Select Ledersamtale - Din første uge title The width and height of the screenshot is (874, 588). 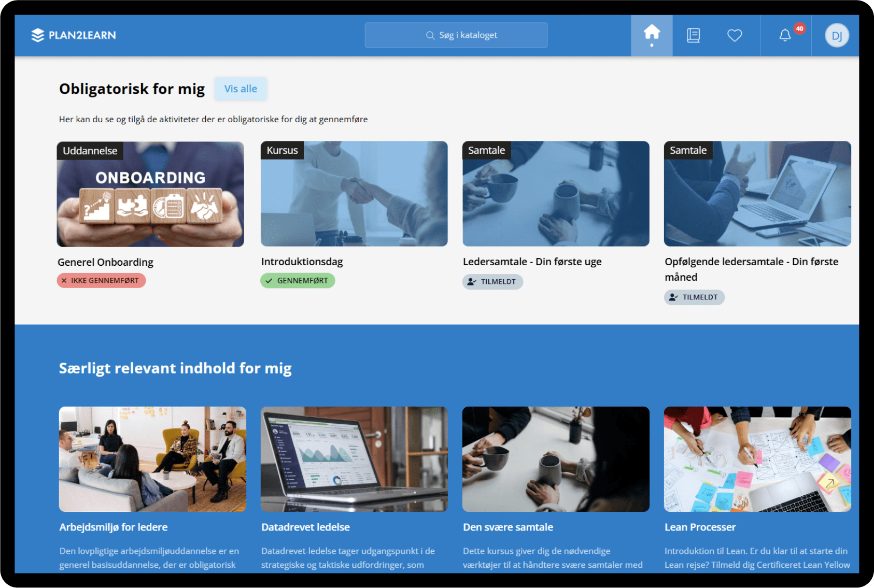pyautogui.click(x=532, y=262)
